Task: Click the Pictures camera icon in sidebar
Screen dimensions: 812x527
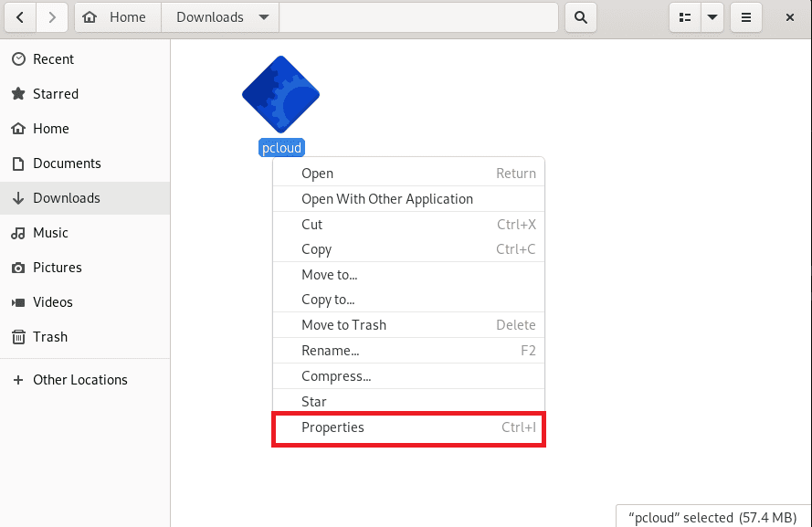Action: 18,268
